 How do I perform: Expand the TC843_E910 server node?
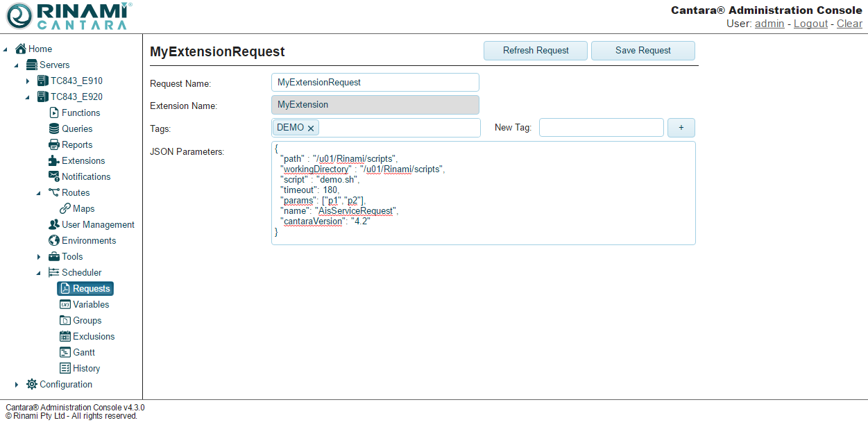pos(28,81)
